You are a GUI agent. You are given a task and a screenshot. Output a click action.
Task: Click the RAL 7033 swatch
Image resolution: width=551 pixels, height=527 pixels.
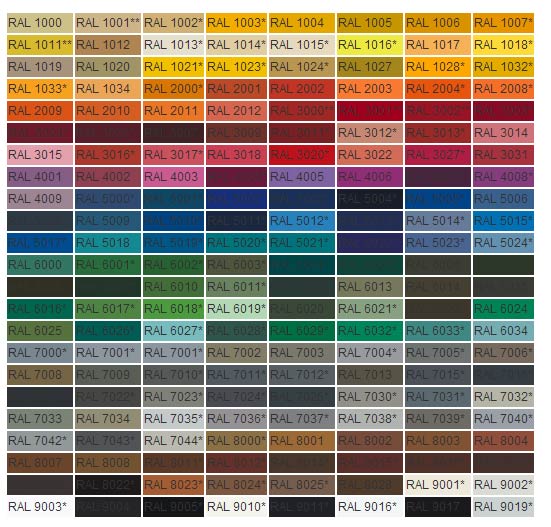(x=40, y=419)
